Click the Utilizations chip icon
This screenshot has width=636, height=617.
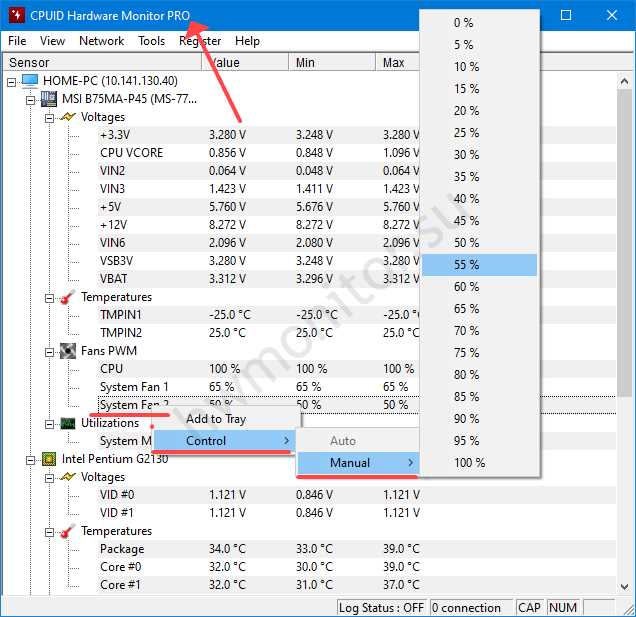click(68, 424)
